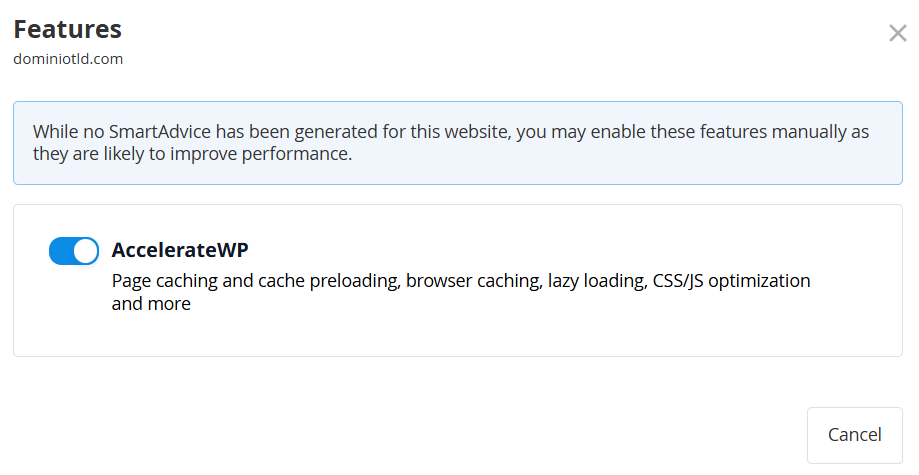The image size is (919, 475).
Task: Click the "CSS/JS optimization" text
Action: click(x=731, y=281)
